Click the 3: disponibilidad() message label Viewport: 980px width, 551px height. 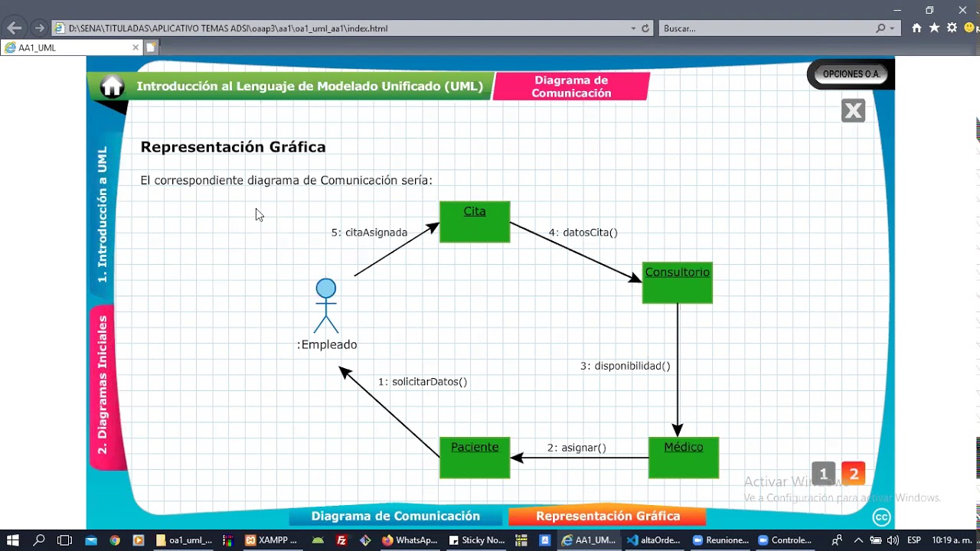pyautogui.click(x=626, y=366)
